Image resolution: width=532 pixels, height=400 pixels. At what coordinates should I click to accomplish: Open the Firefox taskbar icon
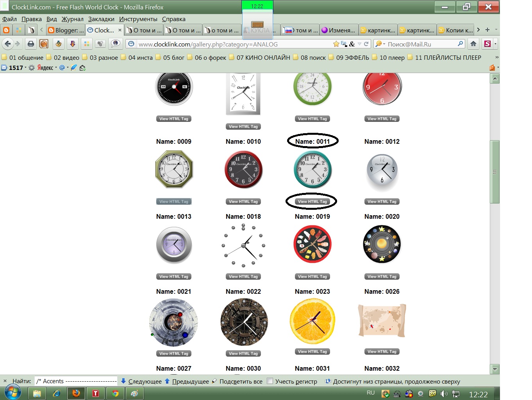click(76, 393)
